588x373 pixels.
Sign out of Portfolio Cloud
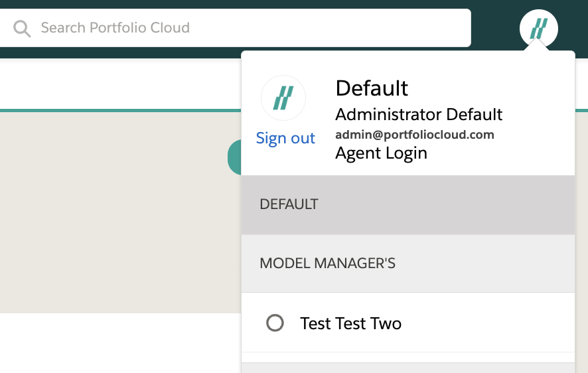285,138
